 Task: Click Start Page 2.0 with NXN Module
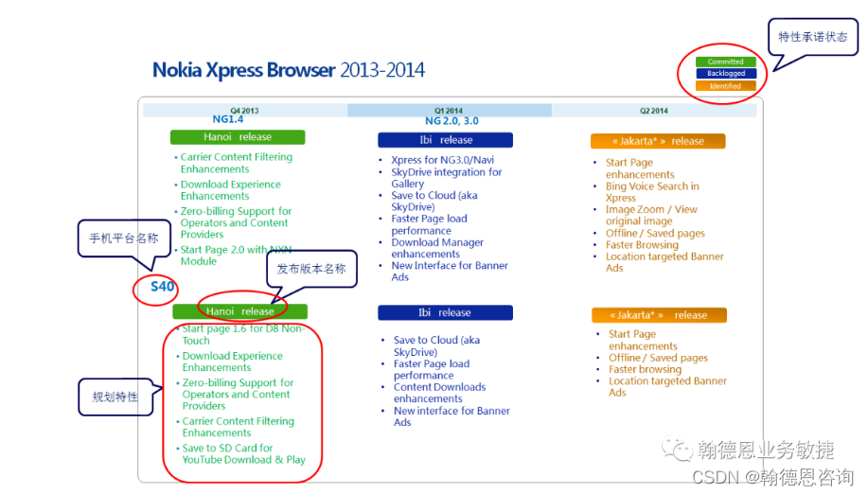pyautogui.click(x=236, y=256)
